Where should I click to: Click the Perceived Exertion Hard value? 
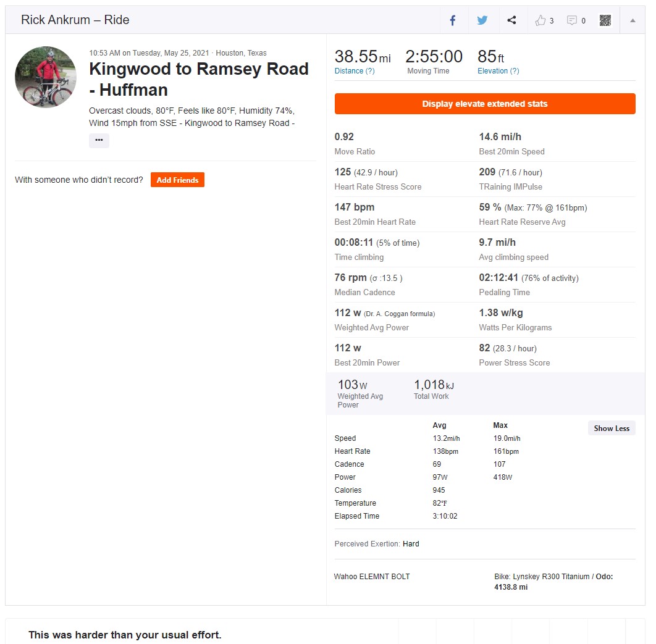(411, 543)
